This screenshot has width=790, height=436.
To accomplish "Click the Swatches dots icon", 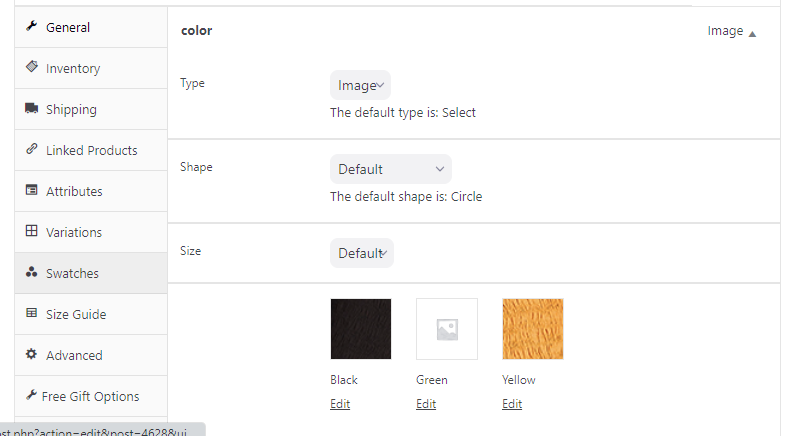I will 32,273.
